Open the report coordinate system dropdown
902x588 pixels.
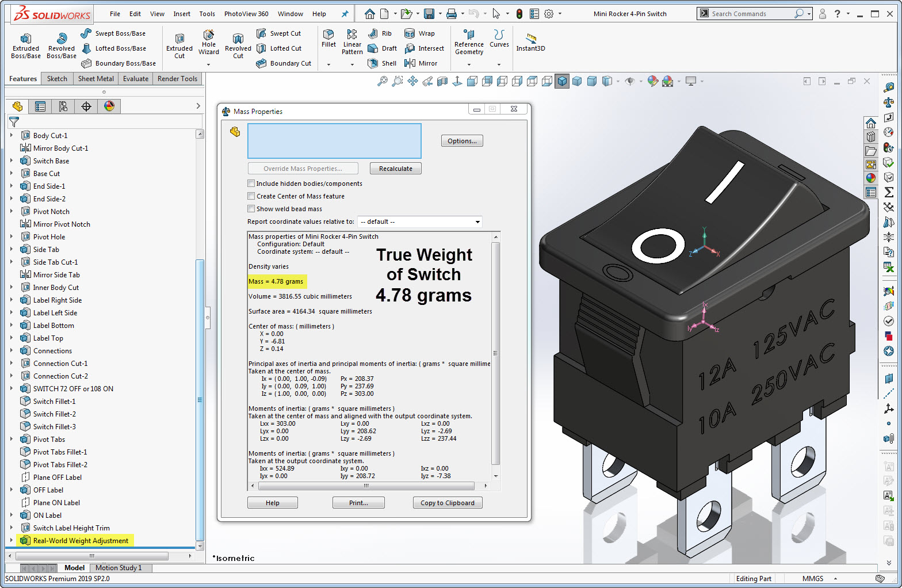tap(420, 222)
